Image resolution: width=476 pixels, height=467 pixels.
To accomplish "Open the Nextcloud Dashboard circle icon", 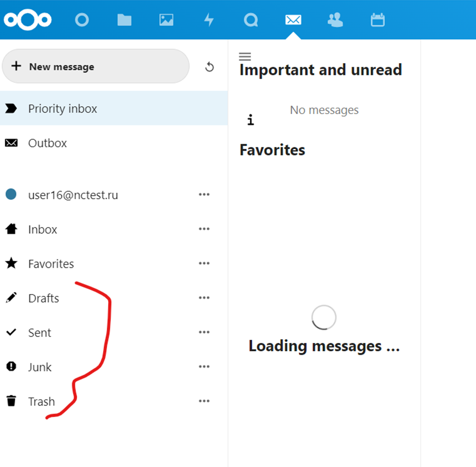I will 82,20.
